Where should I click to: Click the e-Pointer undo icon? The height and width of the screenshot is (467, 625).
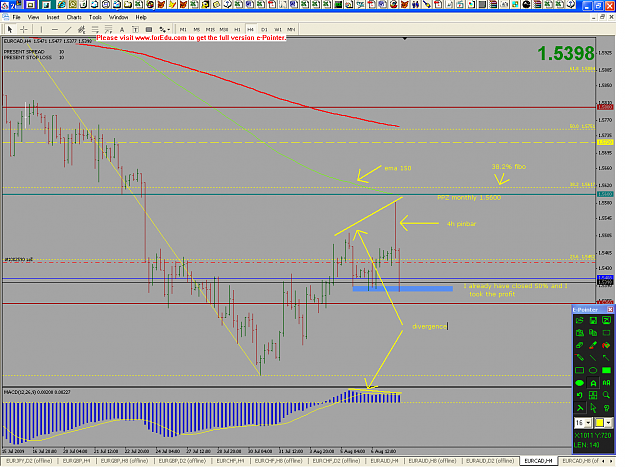[x=580, y=395]
